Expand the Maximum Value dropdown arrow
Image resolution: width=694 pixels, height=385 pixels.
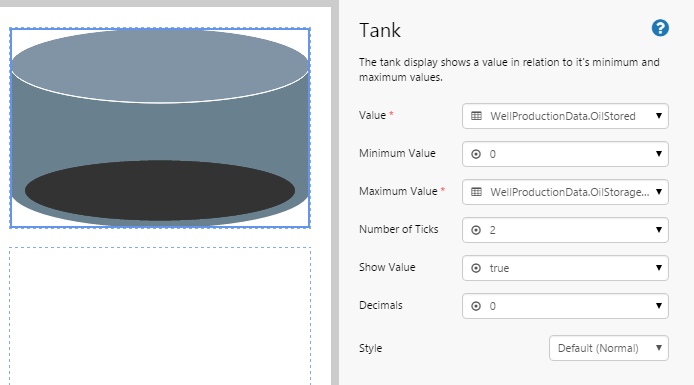coord(659,192)
